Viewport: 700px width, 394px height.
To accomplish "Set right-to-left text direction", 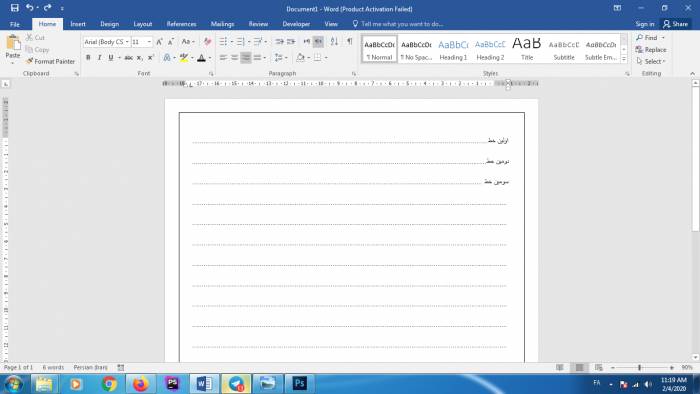I will tap(318, 41).
